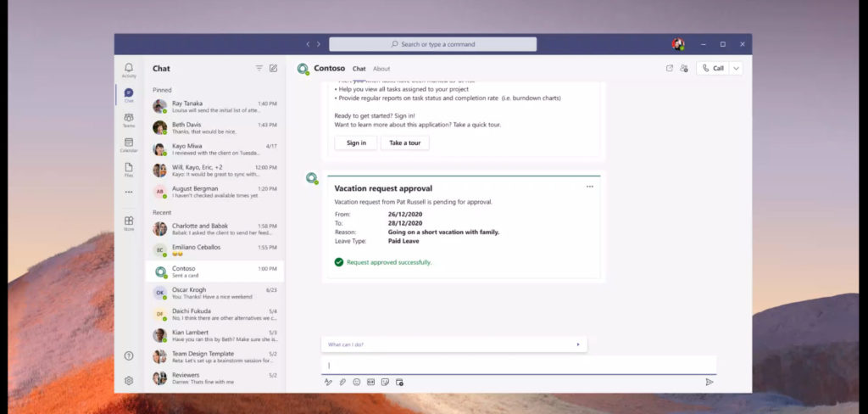The image size is (868, 414).
Task: Expand more apps ellipsis in sidebar
Action: click(129, 193)
